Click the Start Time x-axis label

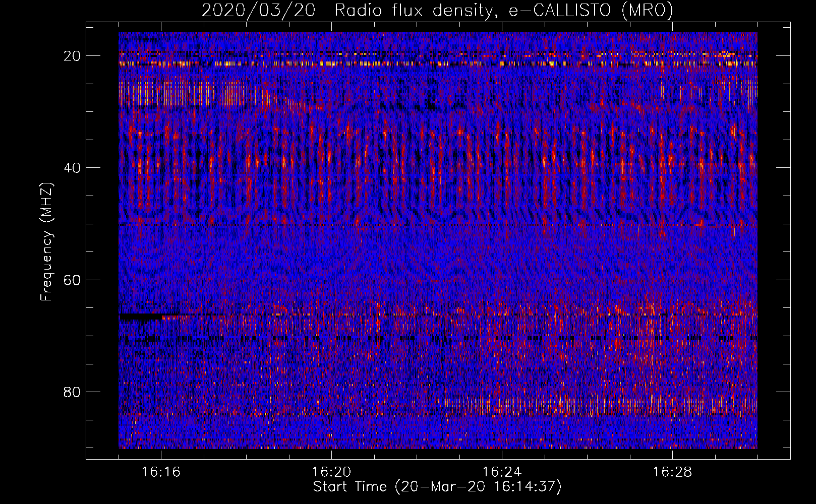click(437, 487)
